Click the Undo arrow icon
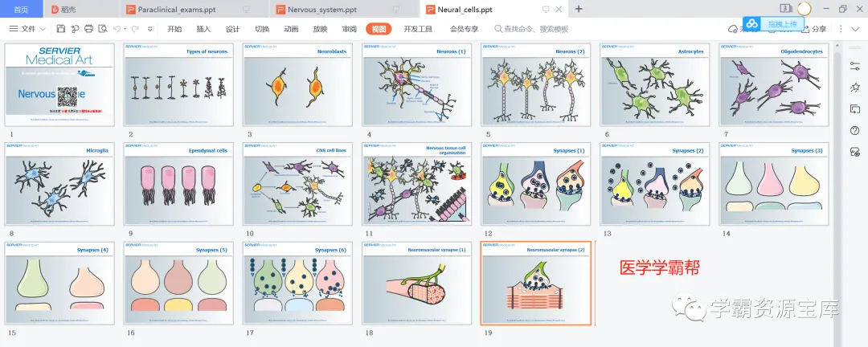 click(117, 29)
